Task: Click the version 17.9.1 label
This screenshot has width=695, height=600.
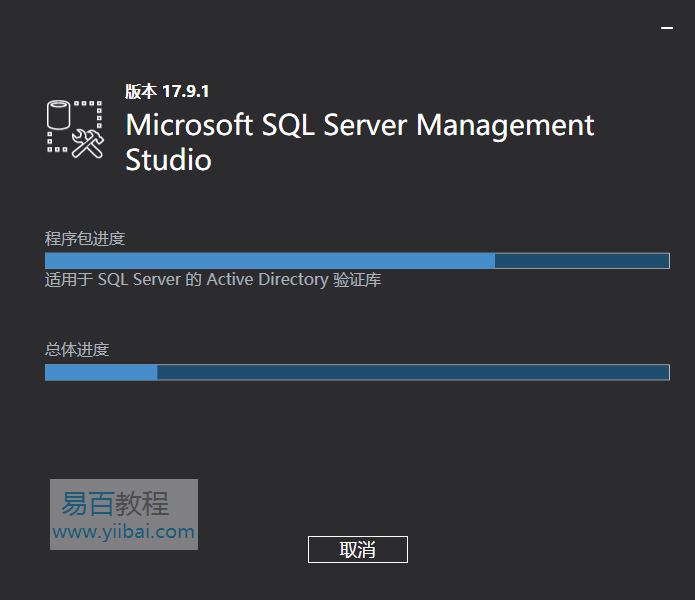Action: coord(167,91)
